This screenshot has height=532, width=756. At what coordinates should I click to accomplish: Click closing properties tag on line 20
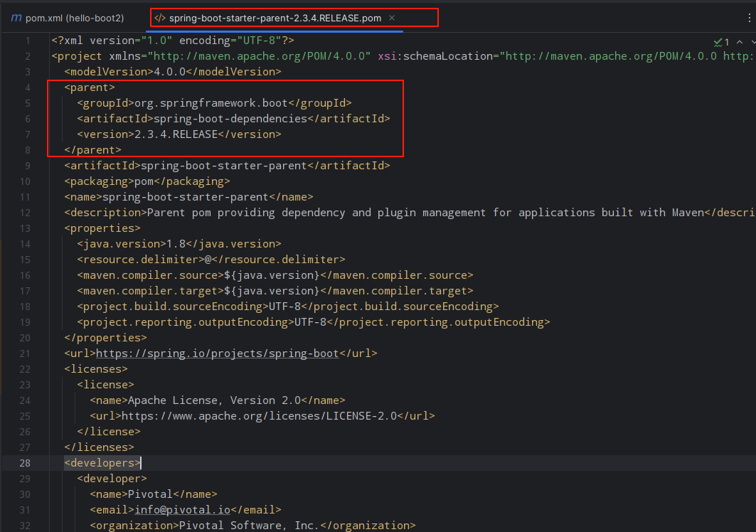(105, 338)
